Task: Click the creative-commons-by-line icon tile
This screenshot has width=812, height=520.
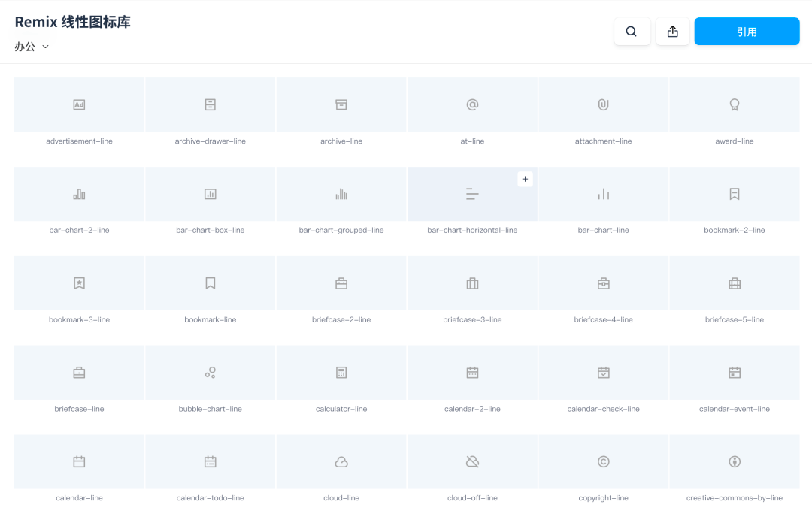Action: coord(735,462)
